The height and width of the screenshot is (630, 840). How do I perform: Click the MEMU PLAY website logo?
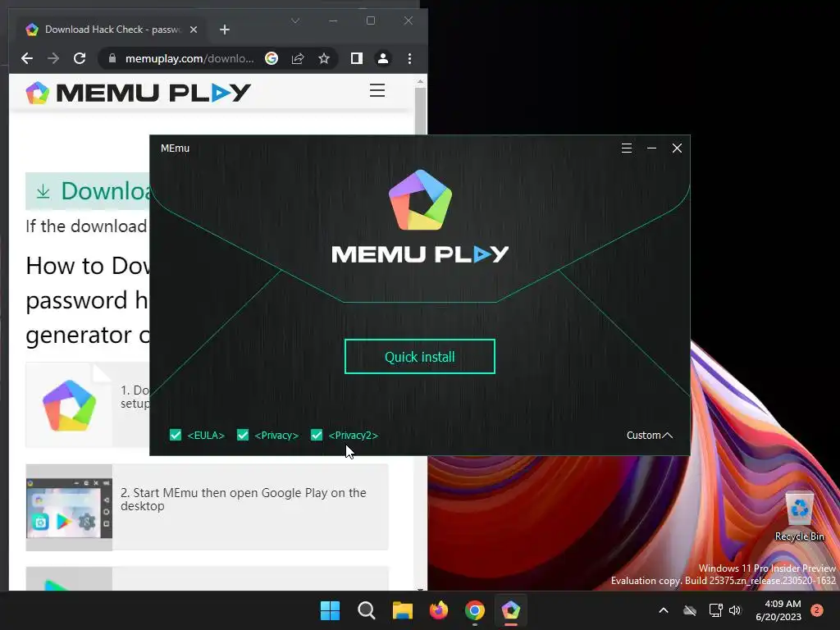(138, 93)
